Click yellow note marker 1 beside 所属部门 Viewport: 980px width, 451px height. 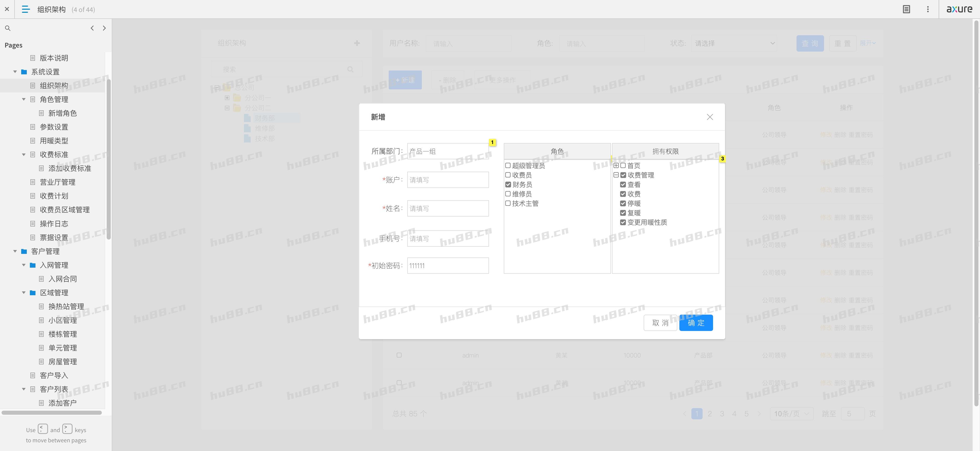492,142
